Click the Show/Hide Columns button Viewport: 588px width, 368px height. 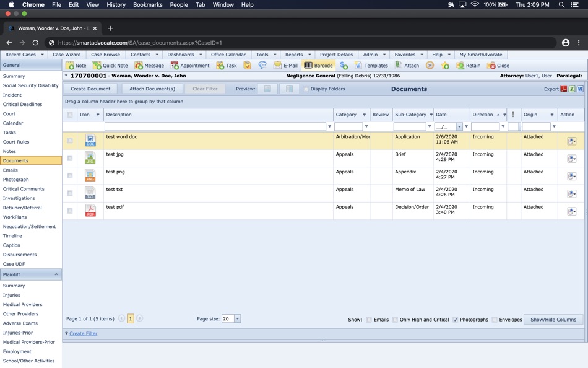click(x=553, y=320)
